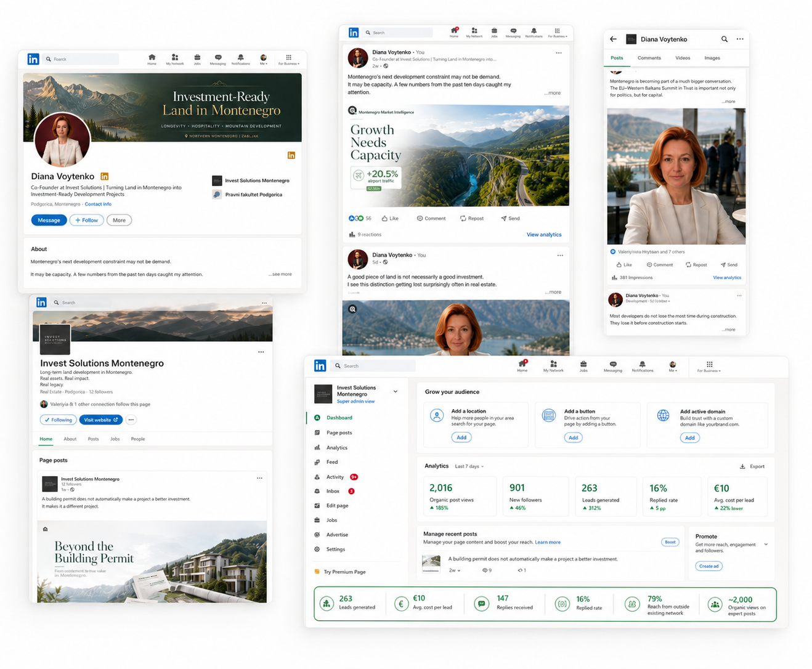Like the post with 381 impressions
This screenshot has height=669, width=812.
624,265
